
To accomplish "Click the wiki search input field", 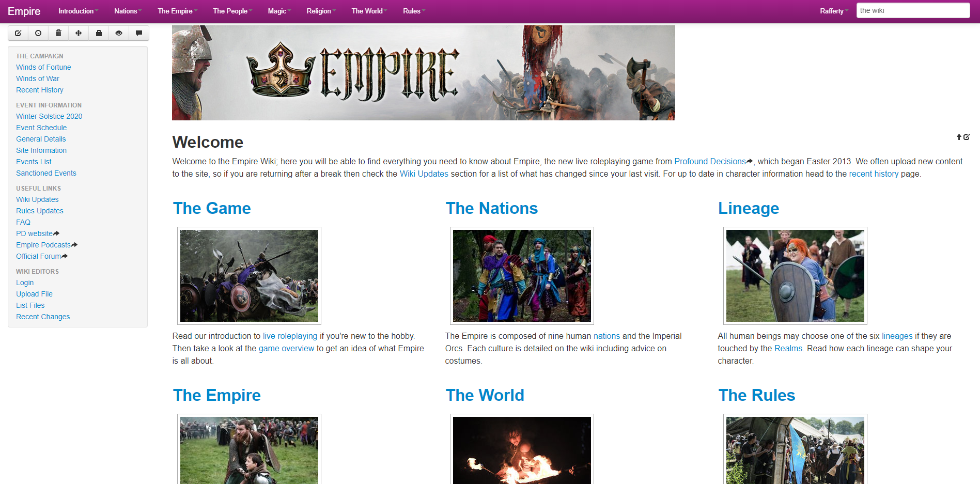I will point(912,10).
